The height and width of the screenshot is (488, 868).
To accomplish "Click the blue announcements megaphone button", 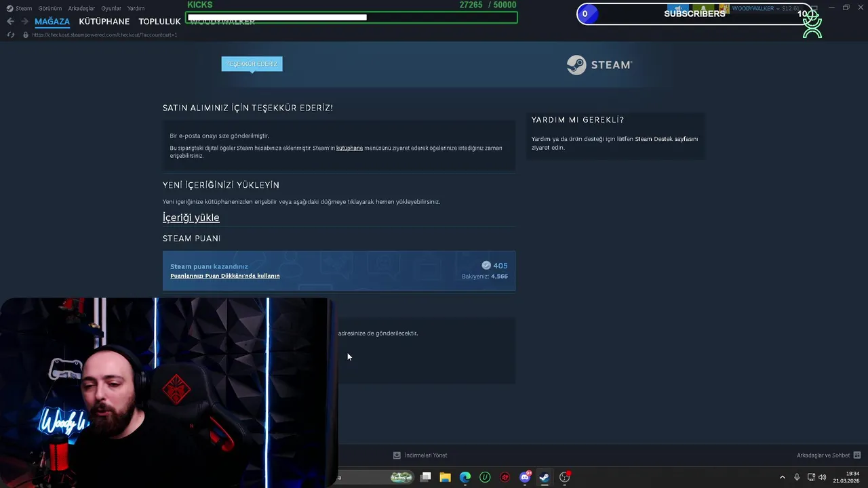I will click(678, 9).
